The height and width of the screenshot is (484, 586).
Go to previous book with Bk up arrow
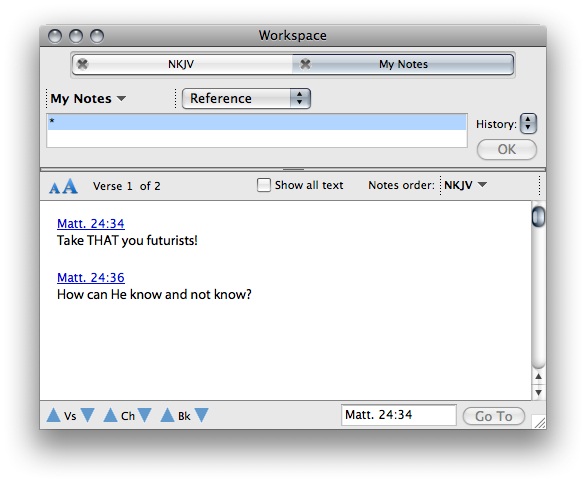(167, 415)
